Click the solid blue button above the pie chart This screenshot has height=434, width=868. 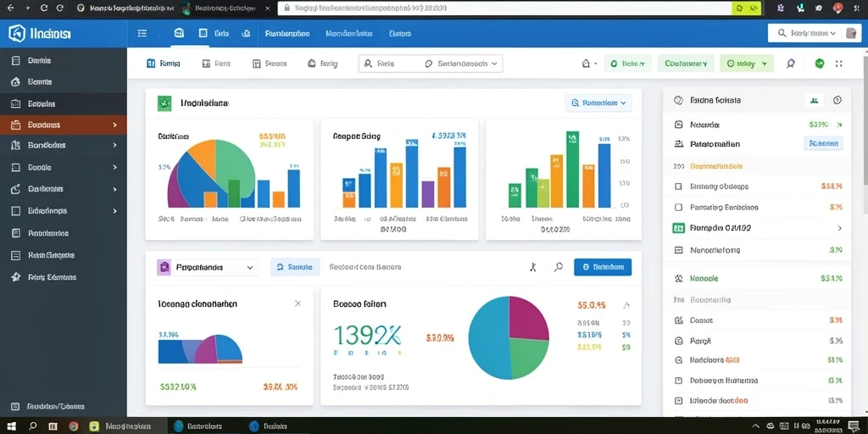pyautogui.click(x=603, y=267)
